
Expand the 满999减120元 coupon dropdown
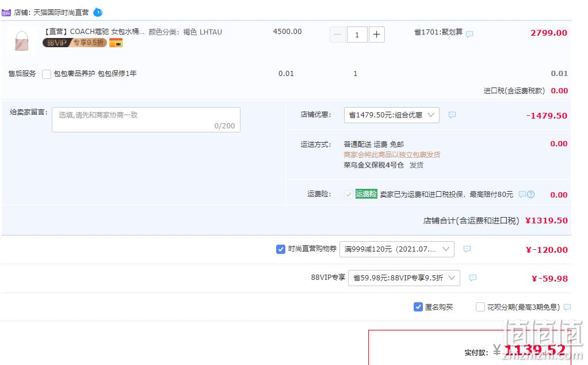[x=397, y=249]
